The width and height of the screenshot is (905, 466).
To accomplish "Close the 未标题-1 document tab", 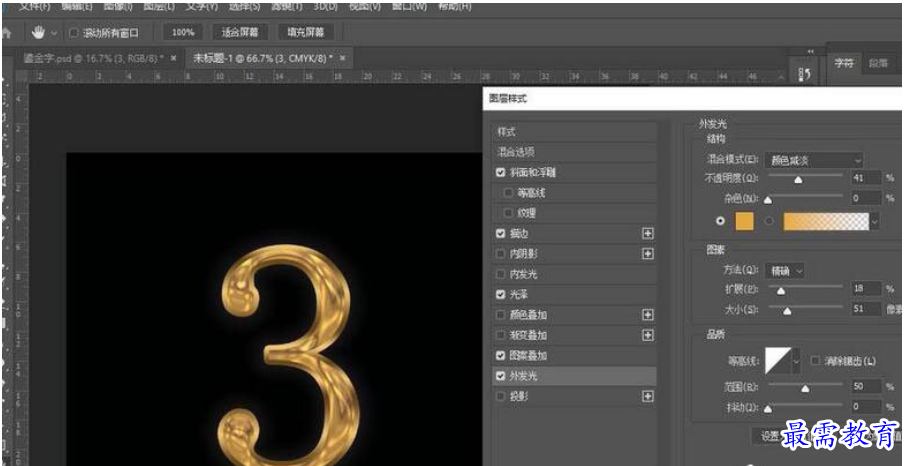I will click(x=343, y=58).
